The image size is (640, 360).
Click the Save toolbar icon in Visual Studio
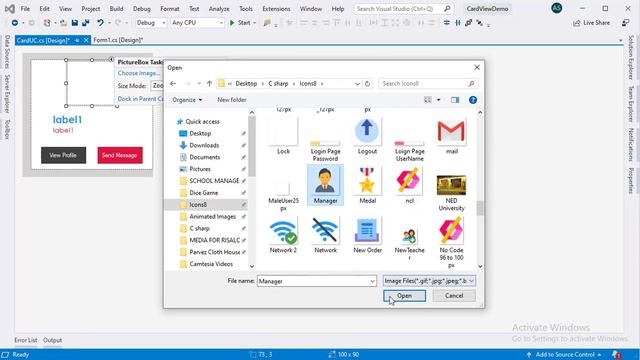click(74, 23)
